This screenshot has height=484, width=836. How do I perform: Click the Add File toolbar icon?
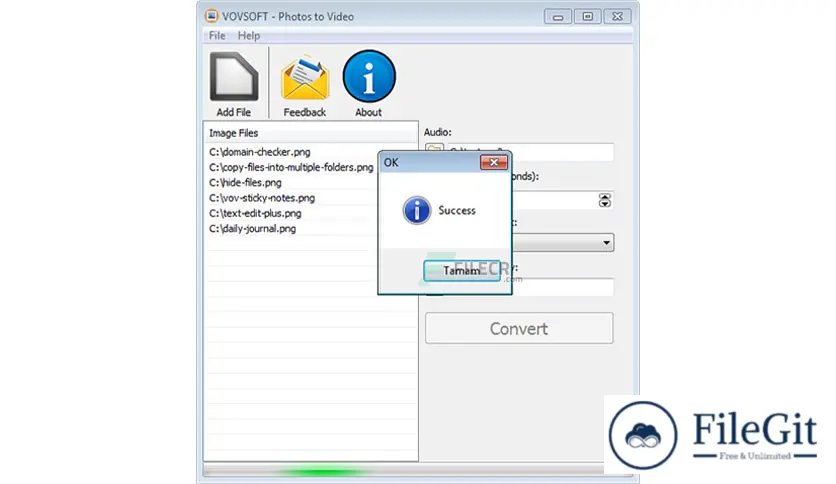tap(234, 84)
